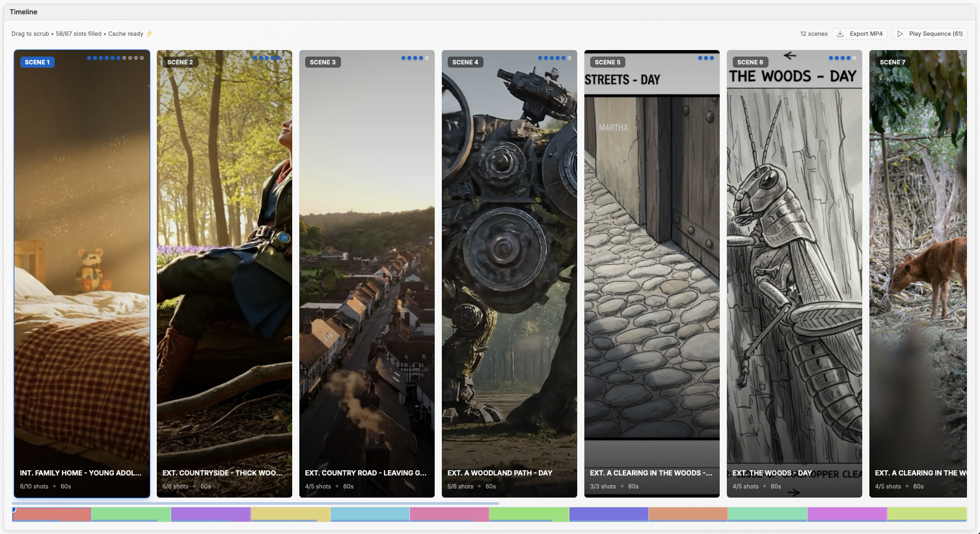Jump to the purple segment in timeline strip
Image resolution: width=980 pixels, height=534 pixels.
click(211, 514)
